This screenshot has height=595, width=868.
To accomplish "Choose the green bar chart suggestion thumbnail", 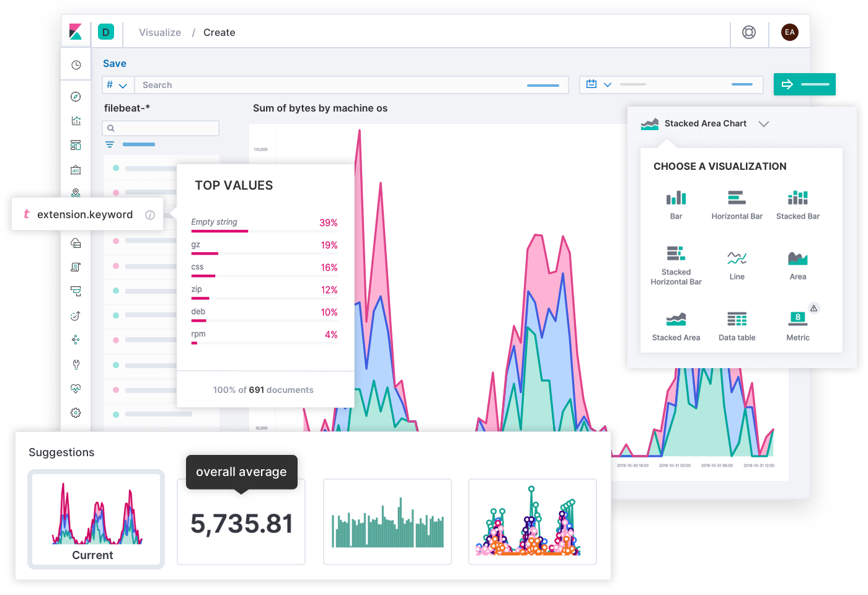I will click(387, 522).
